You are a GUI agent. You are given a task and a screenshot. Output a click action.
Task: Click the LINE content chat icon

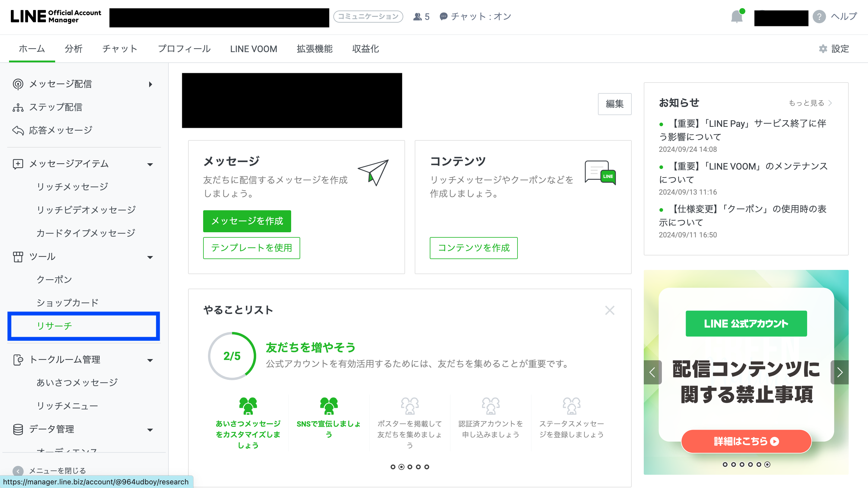coord(600,172)
